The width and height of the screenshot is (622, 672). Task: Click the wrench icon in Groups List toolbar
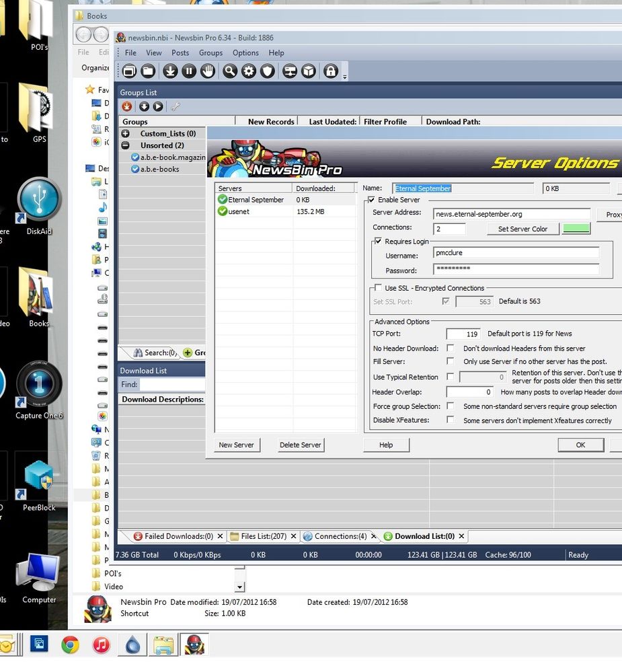(175, 106)
